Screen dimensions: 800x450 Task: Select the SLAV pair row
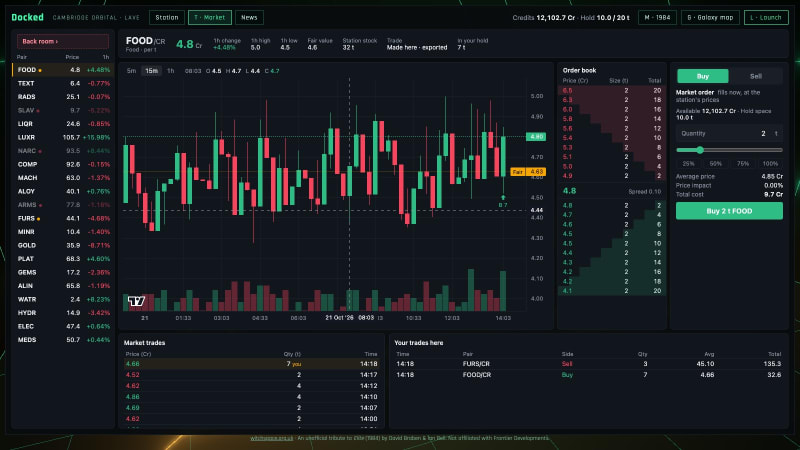(x=62, y=110)
